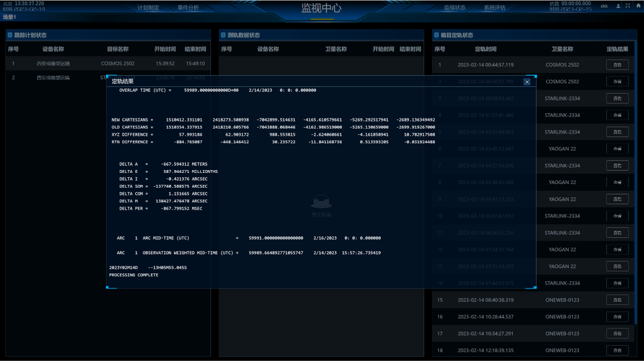This screenshot has height=361, width=644.
Task: Click the 编目定轨状态 panel header icon
Action: pos(436,35)
